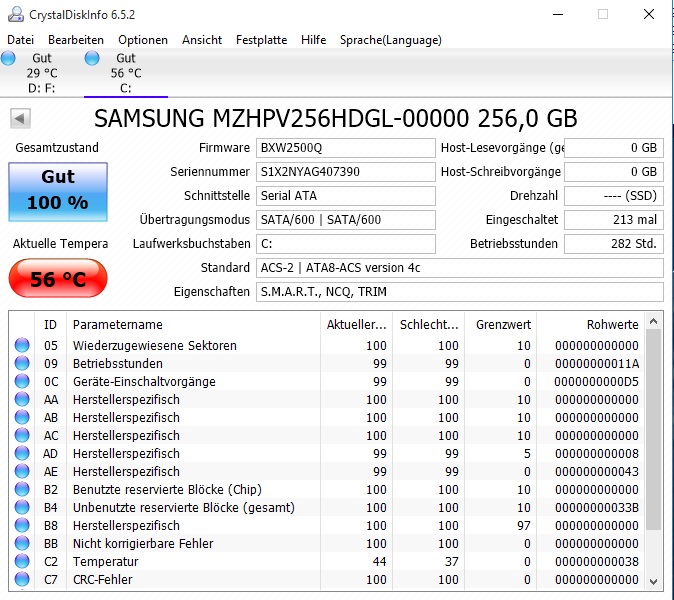The width and height of the screenshot is (674, 600).
Task: Select Benutzte reservierte Blöcke (Chip) row
Action: 327,490
